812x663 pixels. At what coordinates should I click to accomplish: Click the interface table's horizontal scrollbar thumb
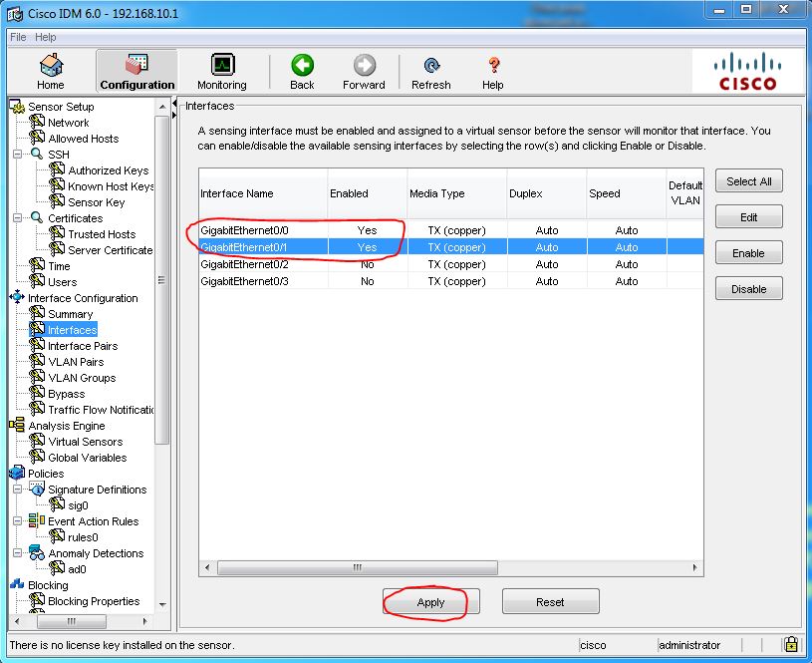(358, 567)
